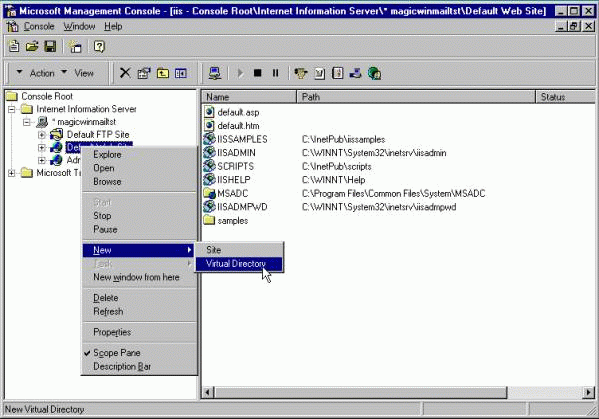This screenshot has height=419, width=599.
Task: Choose New window from here
Action: pyautogui.click(x=139, y=277)
